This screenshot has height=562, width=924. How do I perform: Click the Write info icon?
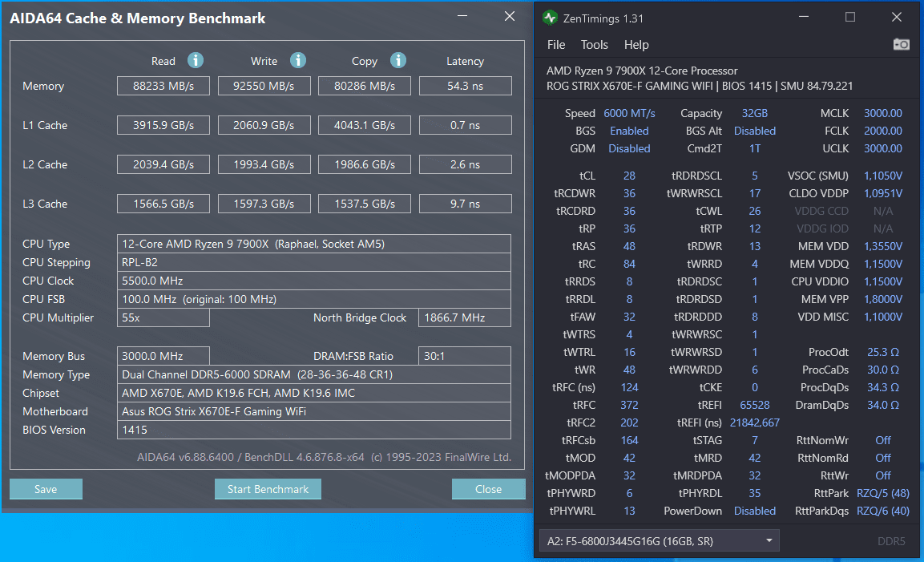297,60
